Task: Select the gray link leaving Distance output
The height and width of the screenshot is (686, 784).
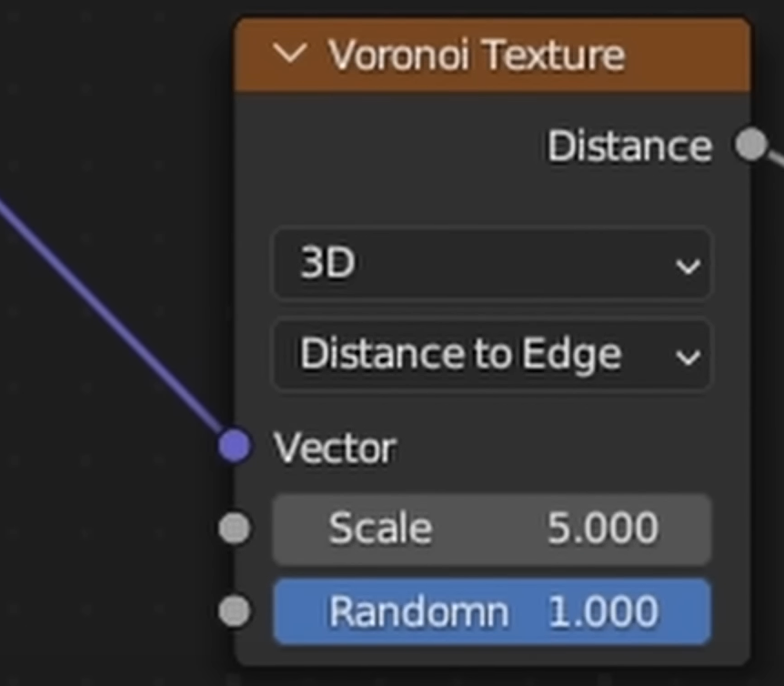Action: coord(775,158)
